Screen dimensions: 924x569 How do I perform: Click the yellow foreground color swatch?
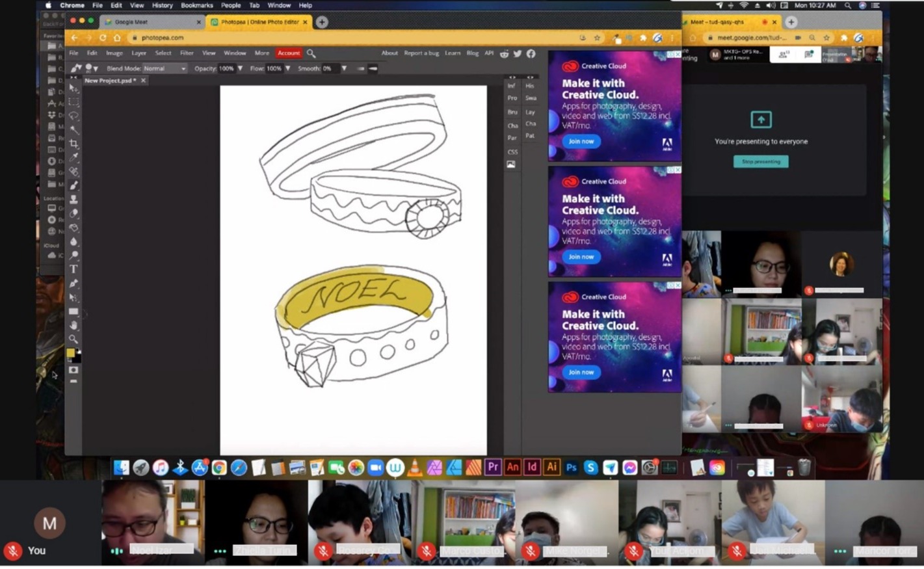click(71, 353)
